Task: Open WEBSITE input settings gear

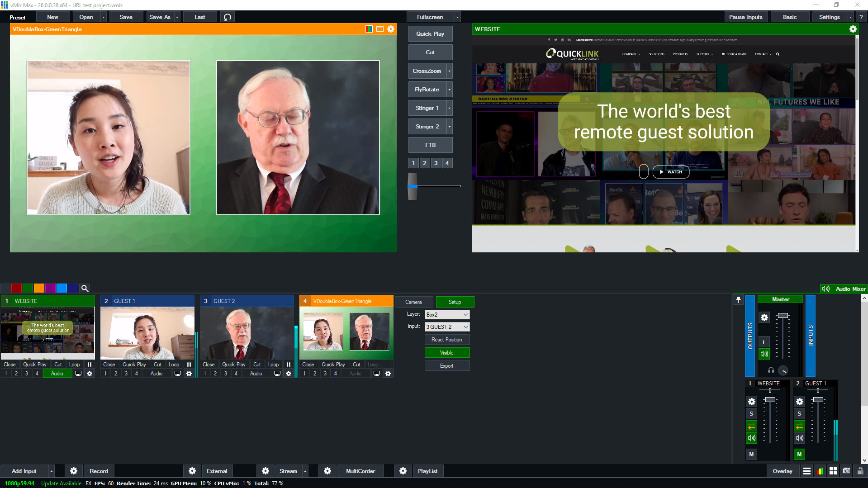Action: coord(90,374)
